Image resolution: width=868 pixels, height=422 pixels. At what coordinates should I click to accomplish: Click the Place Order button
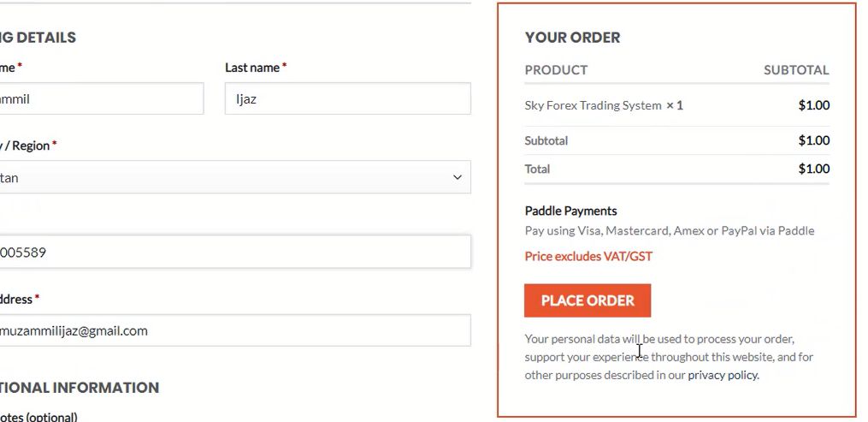point(588,300)
